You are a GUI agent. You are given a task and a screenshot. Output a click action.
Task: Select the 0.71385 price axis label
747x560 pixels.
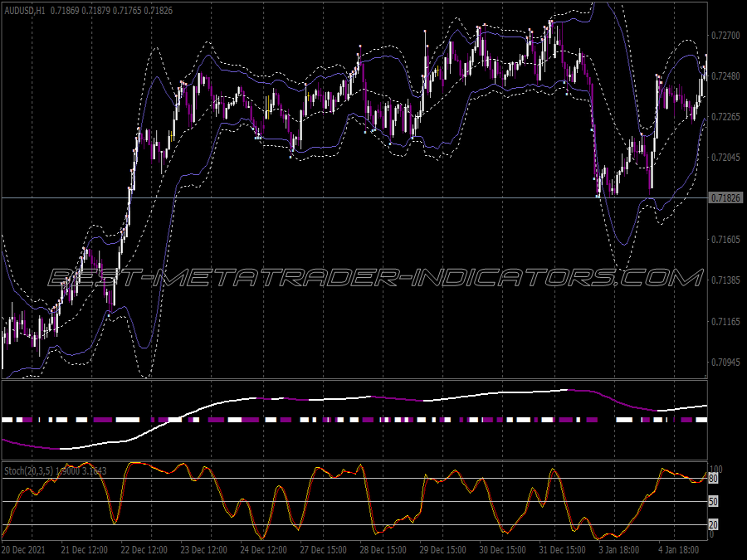click(x=726, y=280)
